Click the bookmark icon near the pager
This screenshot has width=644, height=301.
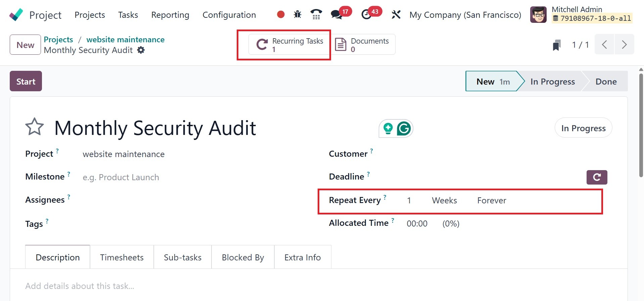(x=556, y=45)
